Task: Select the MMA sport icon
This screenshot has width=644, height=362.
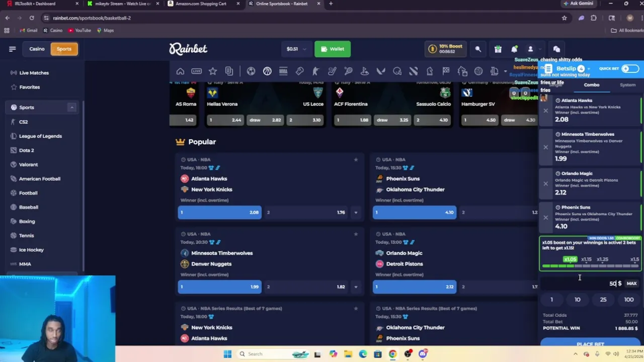Action: [x=283, y=71]
